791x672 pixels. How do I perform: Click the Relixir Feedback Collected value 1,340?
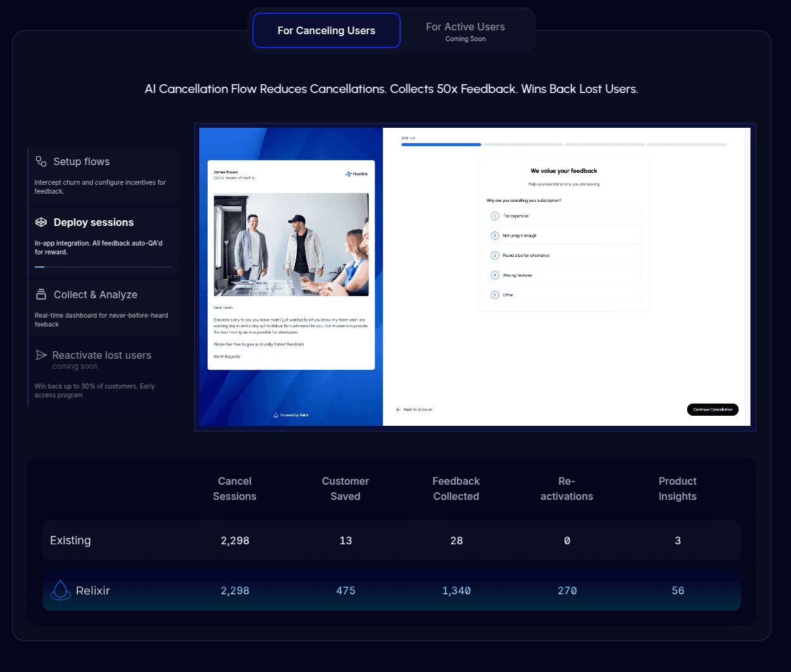point(456,590)
